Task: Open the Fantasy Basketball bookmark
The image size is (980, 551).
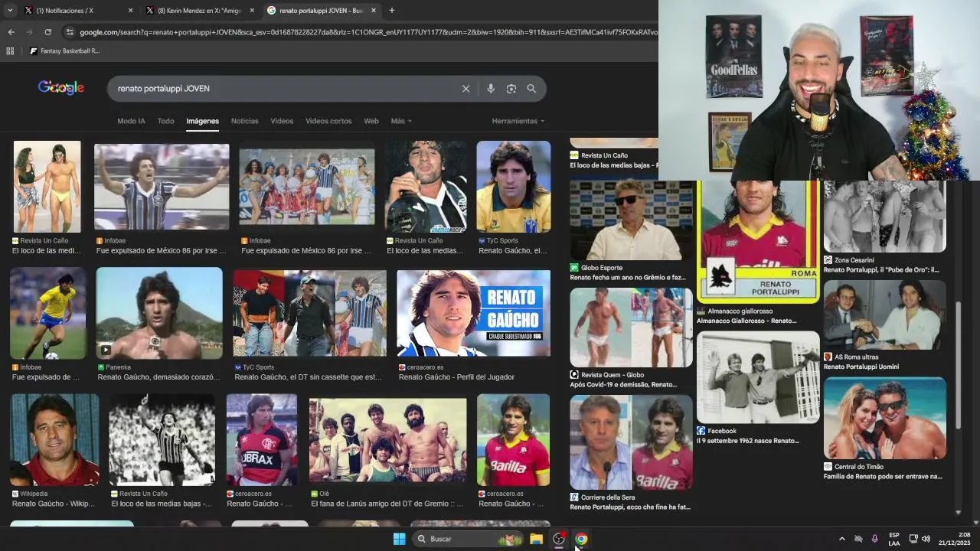Action: pyautogui.click(x=64, y=51)
